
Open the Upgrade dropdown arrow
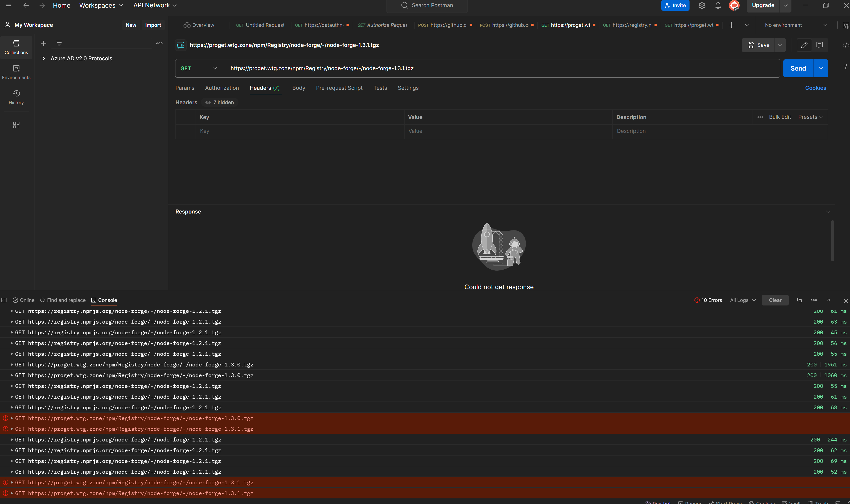coord(785,5)
